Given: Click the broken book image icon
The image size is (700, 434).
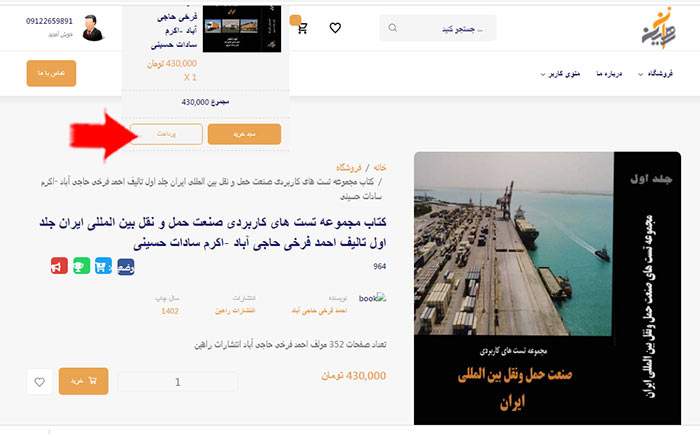Looking at the screenshot, I should coord(372,298).
